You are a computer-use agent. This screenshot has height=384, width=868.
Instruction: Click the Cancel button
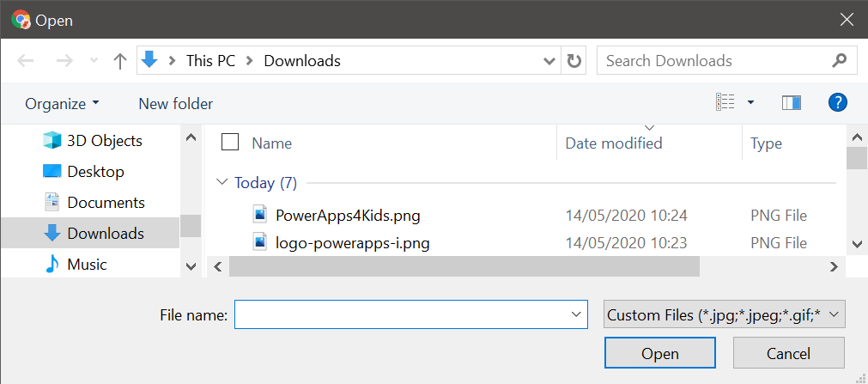[789, 352]
